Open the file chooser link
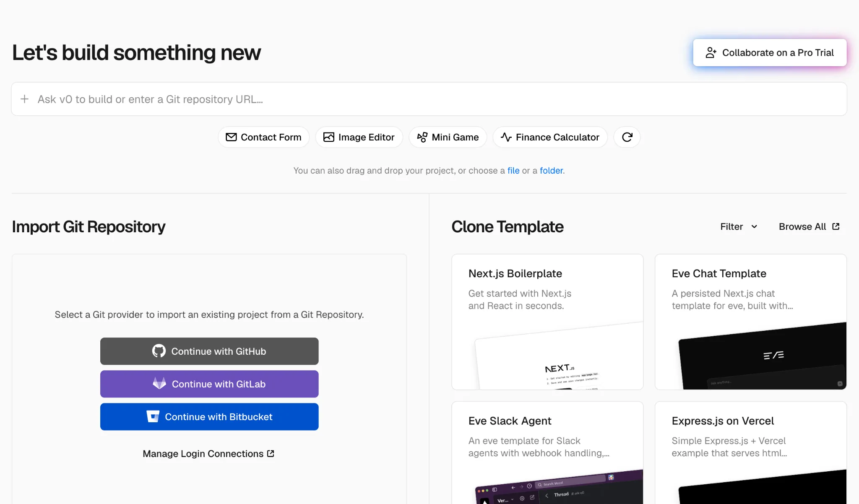The width and height of the screenshot is (859, 504). tap(513, 171)
